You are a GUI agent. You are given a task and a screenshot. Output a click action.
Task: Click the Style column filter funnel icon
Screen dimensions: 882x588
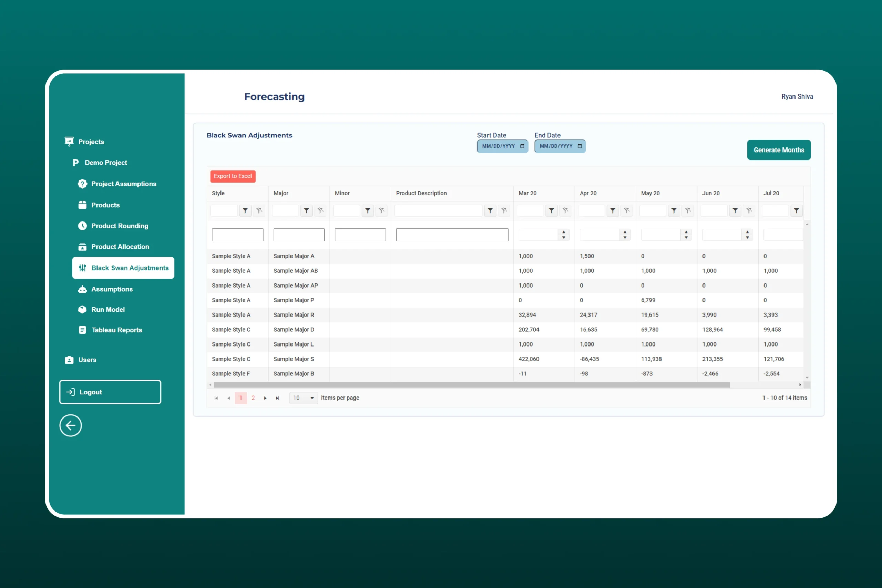[x=245, y=211]
